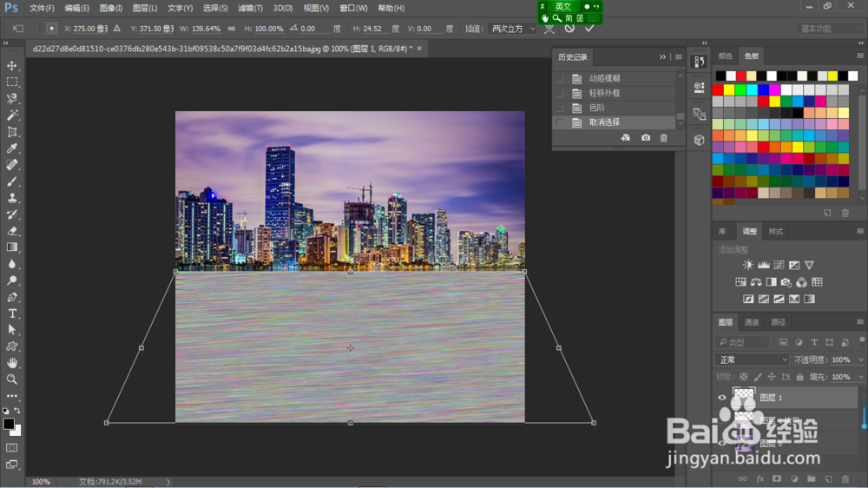Select the Healing Brush tool
Screen dimensions: 868x488
click(11, 164)
